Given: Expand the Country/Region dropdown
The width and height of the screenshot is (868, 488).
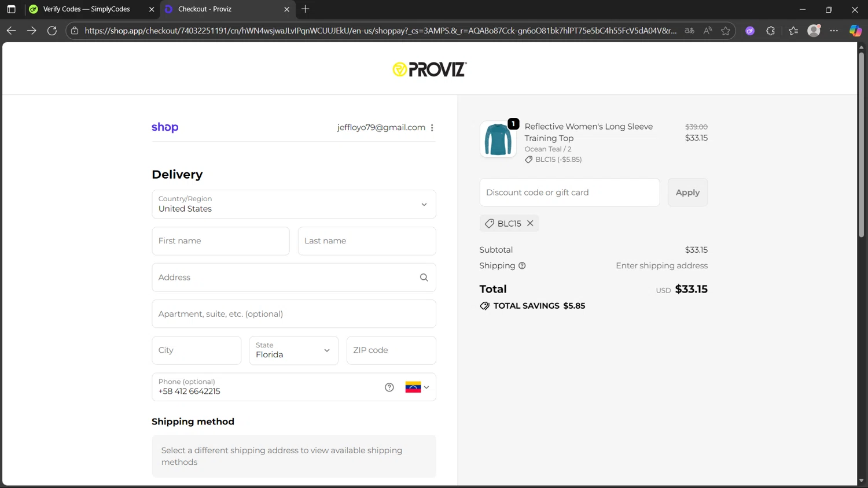Looking at the screenshot, I should point(294,204).
